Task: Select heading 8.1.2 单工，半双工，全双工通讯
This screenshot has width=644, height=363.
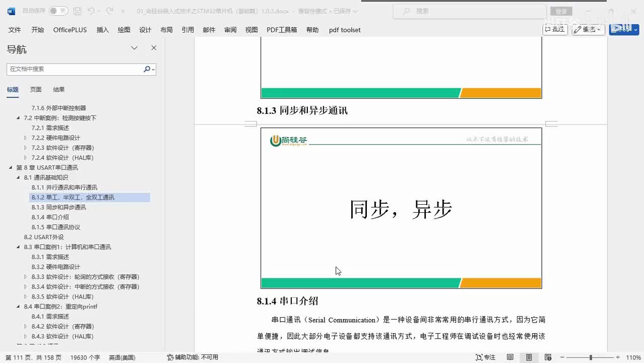Action: [x=90, y=197]
